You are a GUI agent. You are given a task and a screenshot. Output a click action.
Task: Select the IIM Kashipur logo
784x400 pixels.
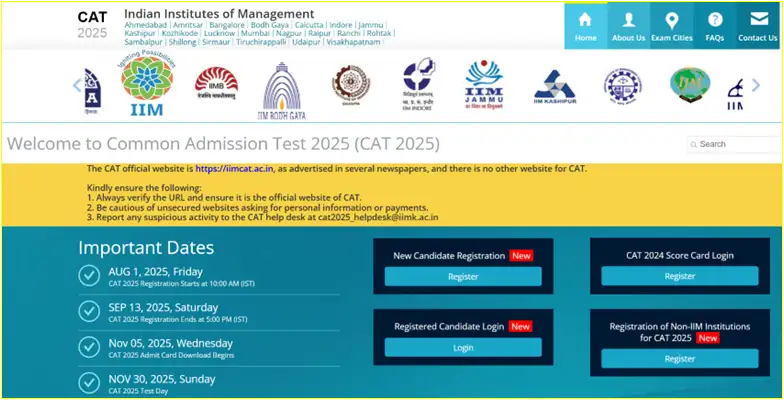(554, 86)
